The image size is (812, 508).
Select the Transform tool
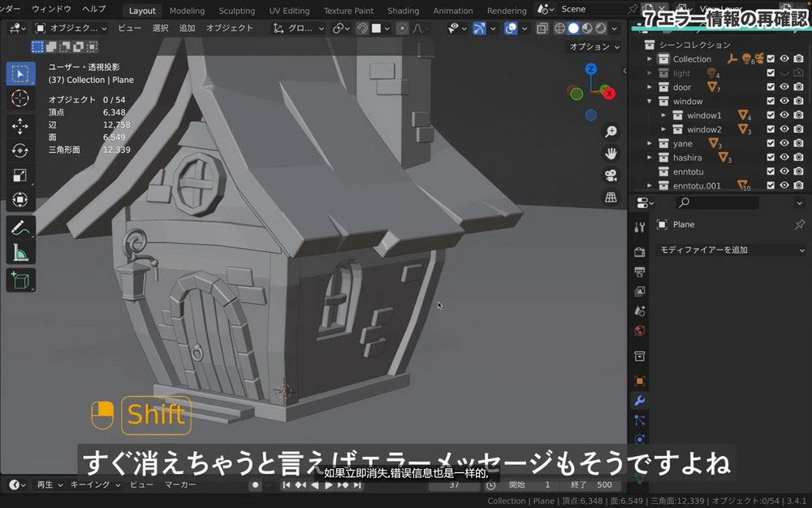(20, 200)
